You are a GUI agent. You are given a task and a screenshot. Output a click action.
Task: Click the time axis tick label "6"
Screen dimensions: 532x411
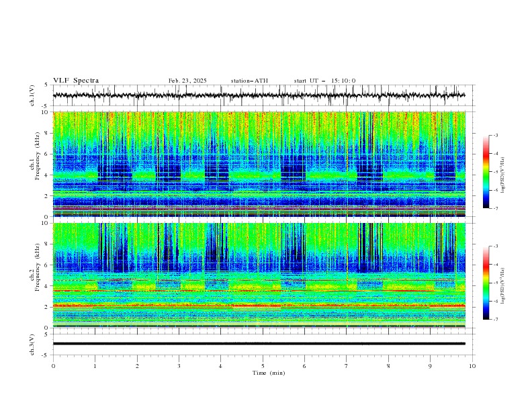pos(304,366)
